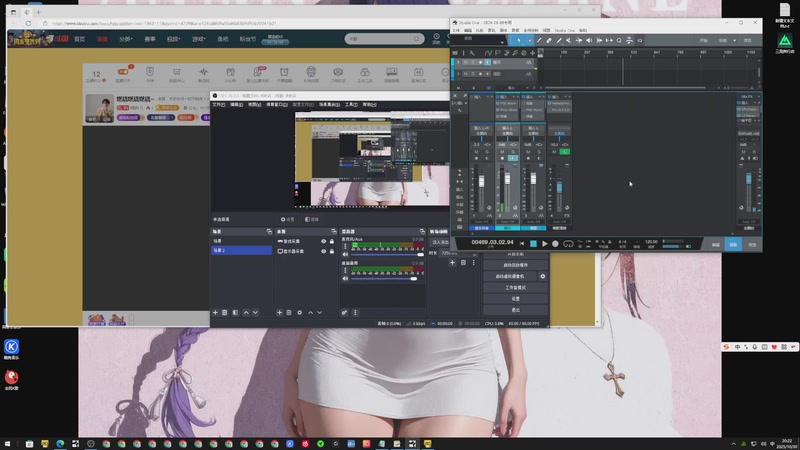This screenshot has width=800, height=450.
Task: Open Mic/Aux three-dot menu in OBS mixer
Action: 345,246
